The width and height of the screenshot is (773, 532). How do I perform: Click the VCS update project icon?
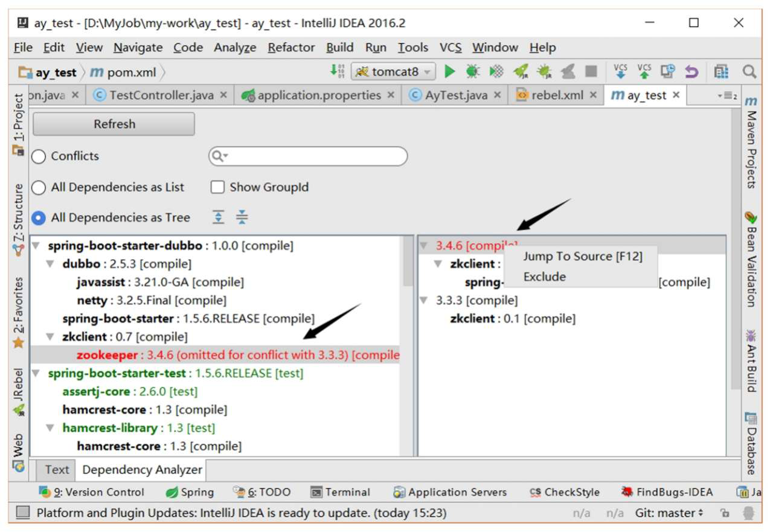click(x=621, y=71)
